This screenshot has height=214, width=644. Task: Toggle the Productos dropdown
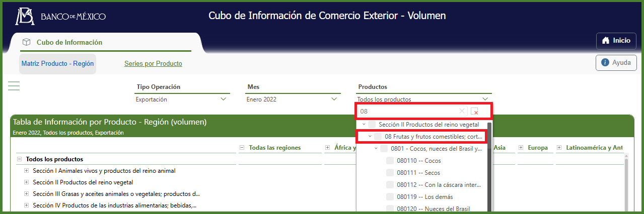tap(424, 99)
